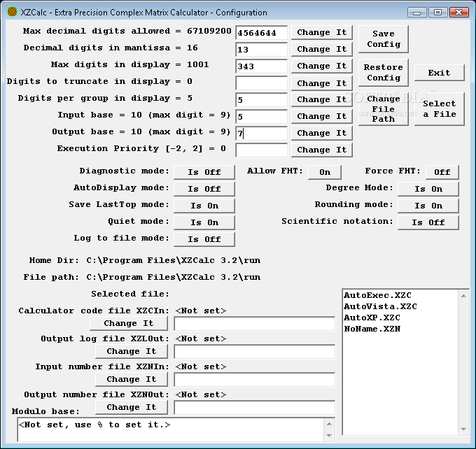476x449 pixels.
Task: Toggle Rounding mode Is On button
Action: 428,206
